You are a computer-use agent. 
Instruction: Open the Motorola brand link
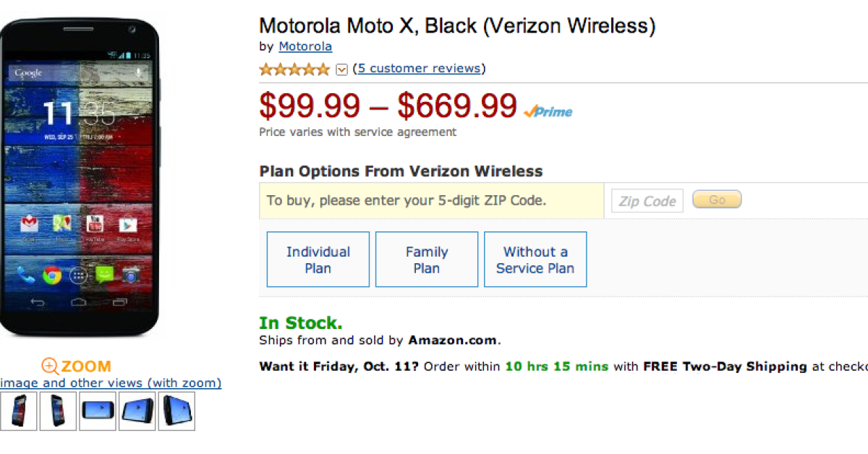click(305, 47)
